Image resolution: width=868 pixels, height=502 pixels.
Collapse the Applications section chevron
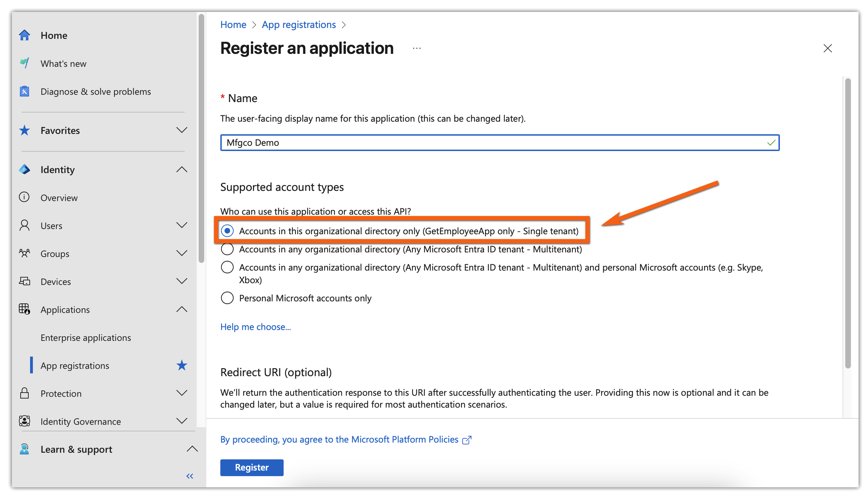pyautogui.click(x=182, y=309)
